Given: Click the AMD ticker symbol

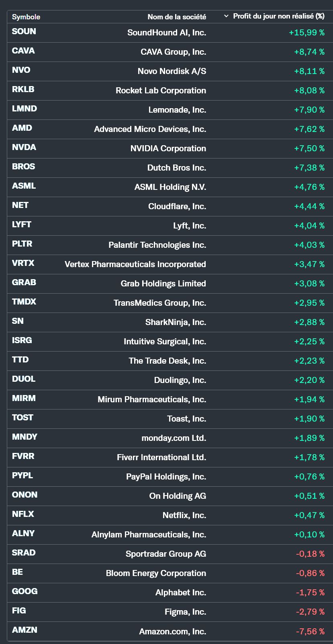Looking at the screenshot, I should coord(22,128).
